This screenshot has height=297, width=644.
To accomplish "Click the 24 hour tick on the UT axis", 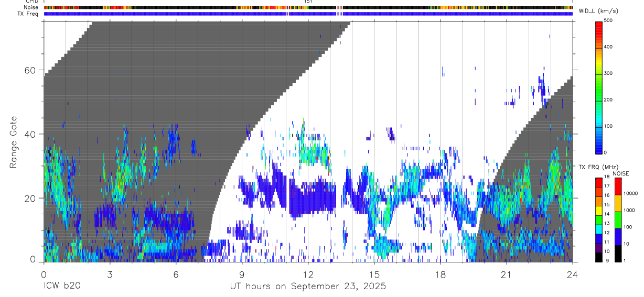I will point(573,274).
